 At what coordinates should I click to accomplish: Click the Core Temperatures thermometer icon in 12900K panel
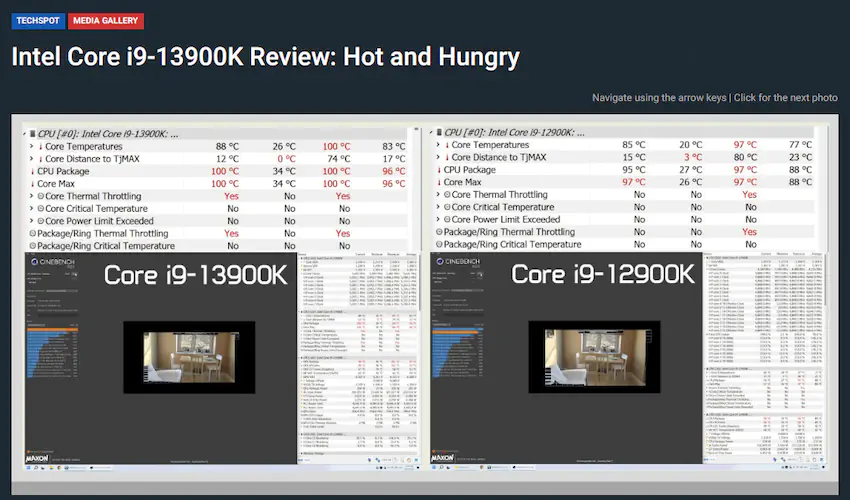click(x=447, y=145)
